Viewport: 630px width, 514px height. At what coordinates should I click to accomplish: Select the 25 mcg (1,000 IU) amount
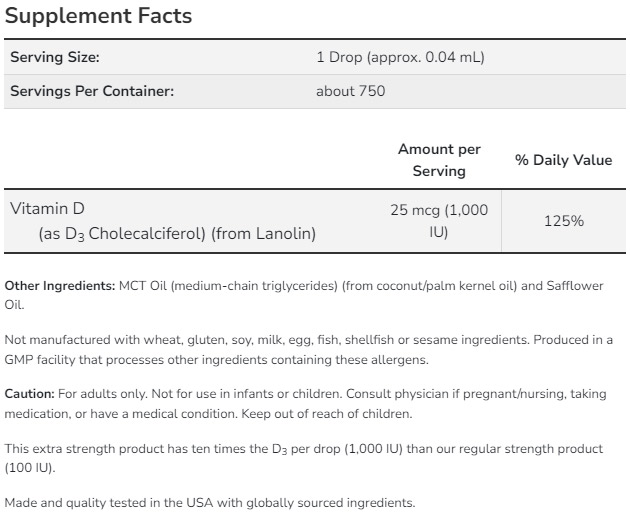[439, 221]
